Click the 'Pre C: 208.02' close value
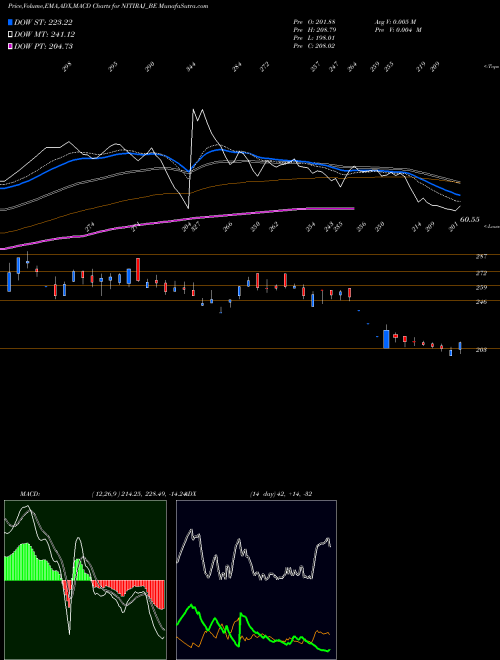This screenshot has width=500, height=660. [x=314, y=46]
